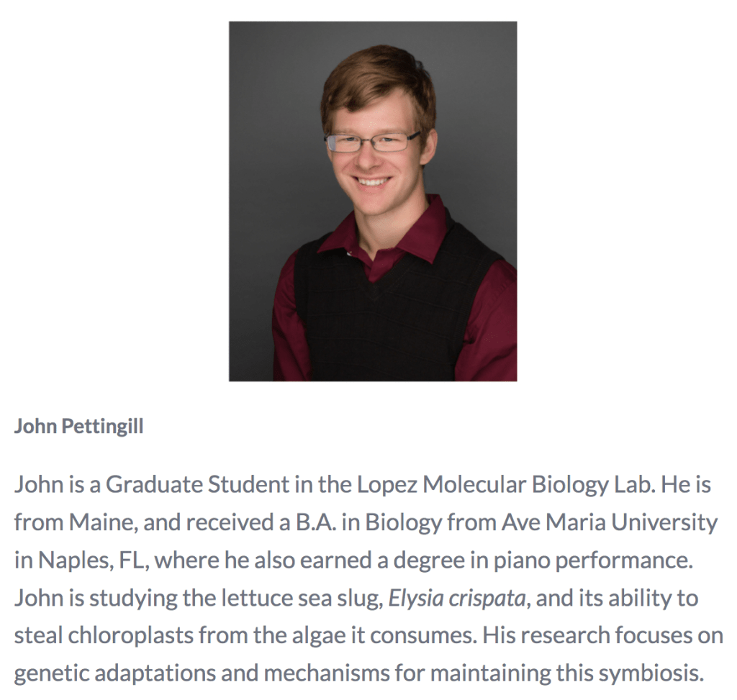
Task: Click the bold "John Pettingill" name heading
Action: [x=78, y=427]
